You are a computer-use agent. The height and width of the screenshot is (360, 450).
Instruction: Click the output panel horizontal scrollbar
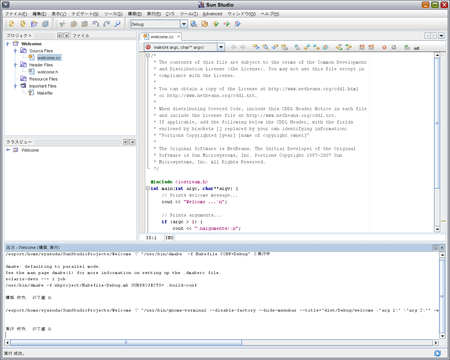pos(126,342)
